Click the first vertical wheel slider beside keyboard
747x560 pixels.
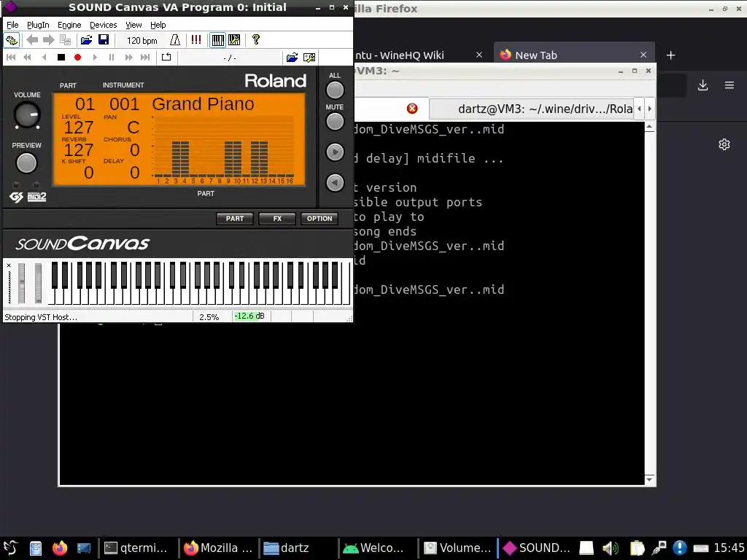[x=21, y=283]
